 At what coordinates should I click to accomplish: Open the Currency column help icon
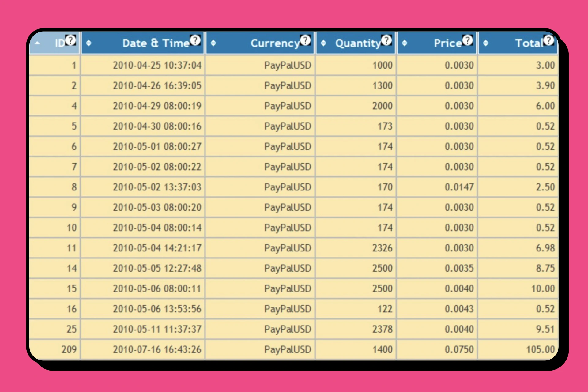(305, 40)
